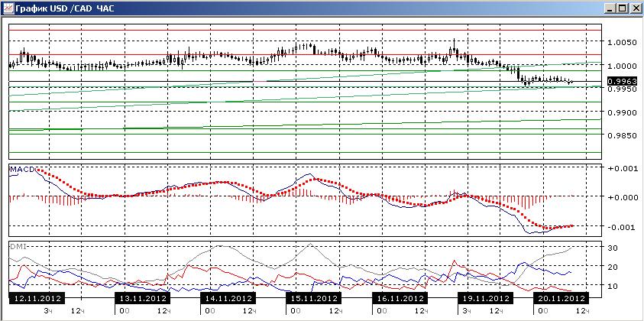Click the DMI scale value 30
Viewport: 644px width, 321px height.
613,248
